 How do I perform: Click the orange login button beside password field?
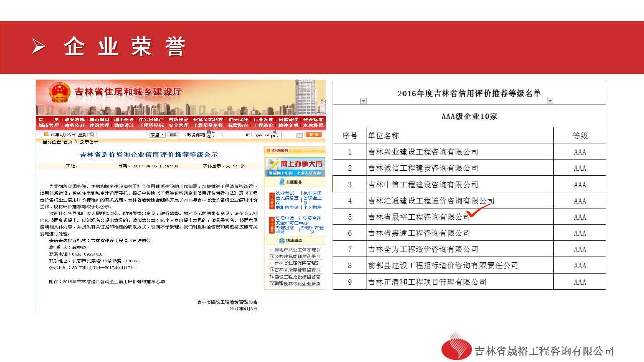coord(314,135)
